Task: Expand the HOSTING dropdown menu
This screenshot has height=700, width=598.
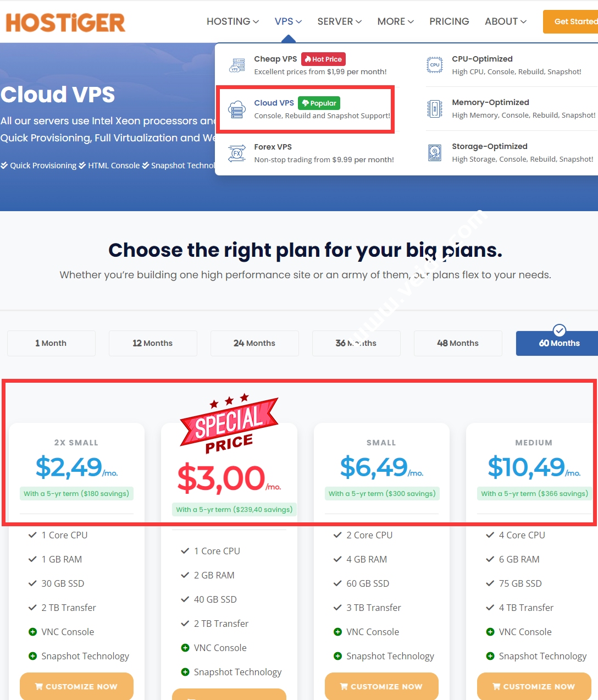Action: click(x=232, y=21)
